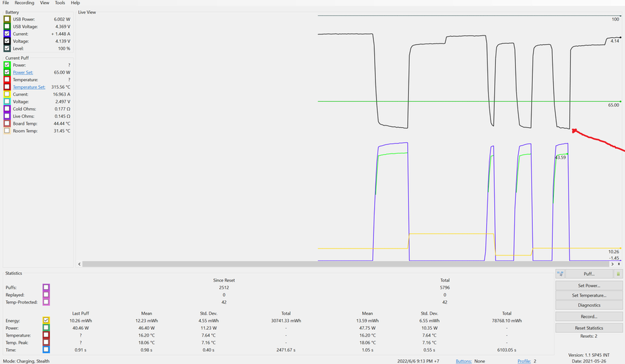625x364 pixels.
Task: Click the 30741.33 mWh total energy value
Action: 286,321
